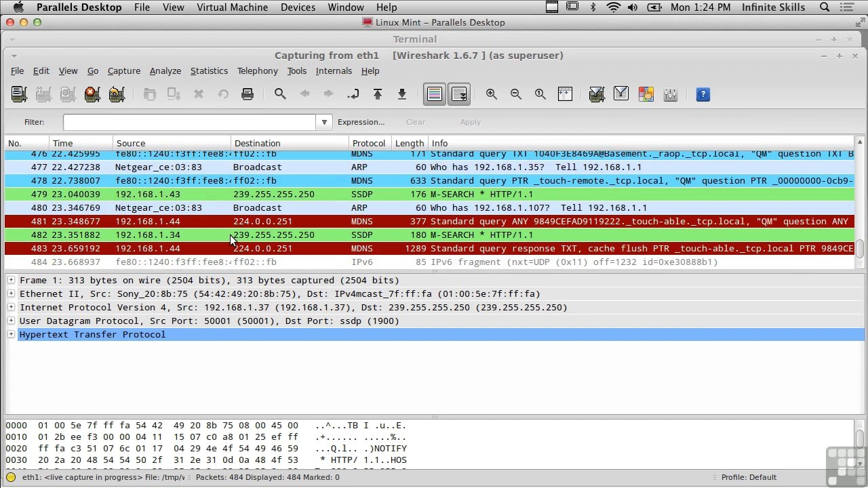Start a new live capture icon

[68, 94]
